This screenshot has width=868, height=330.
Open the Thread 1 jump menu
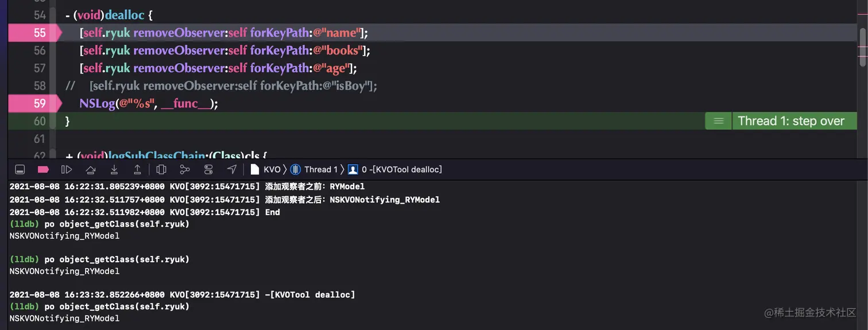coord(315,169)
